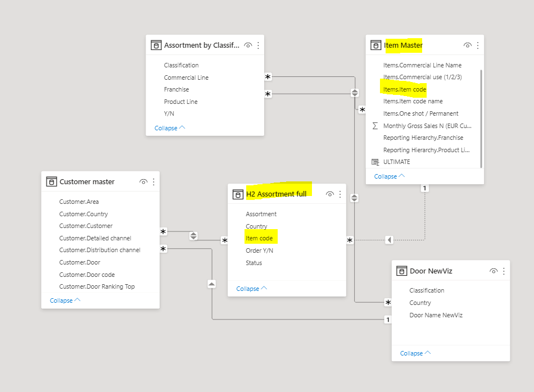
Task: Select the Classification field in Assortment by Classif
Action: (181, 65)
